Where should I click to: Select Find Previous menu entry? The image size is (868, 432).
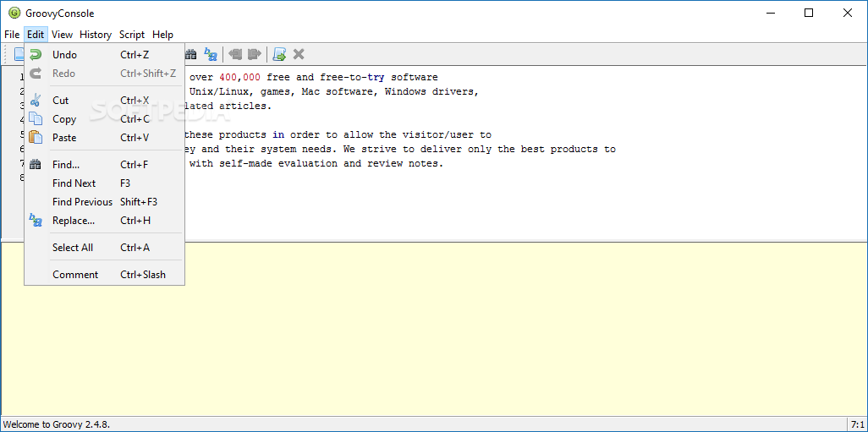point(104,202)
